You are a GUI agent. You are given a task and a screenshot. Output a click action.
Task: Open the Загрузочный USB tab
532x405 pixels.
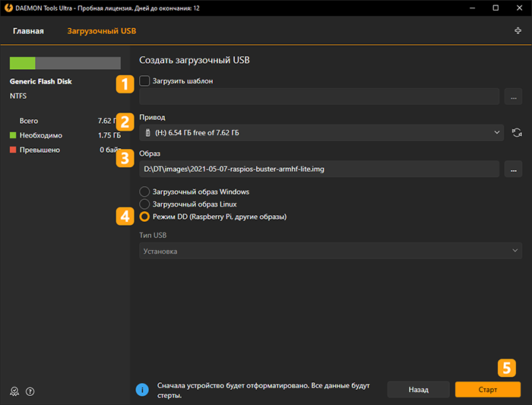(x=101, y=31)
